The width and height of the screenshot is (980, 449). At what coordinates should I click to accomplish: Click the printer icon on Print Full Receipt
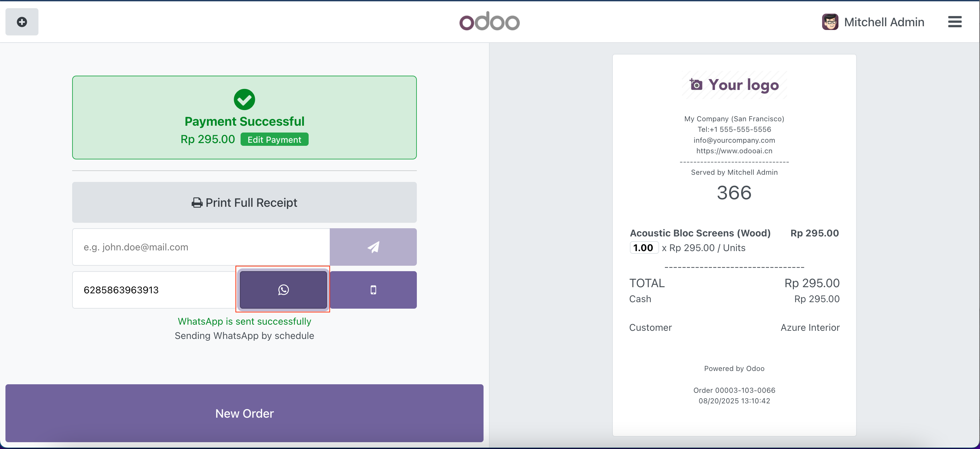click(x=197, y=203)
